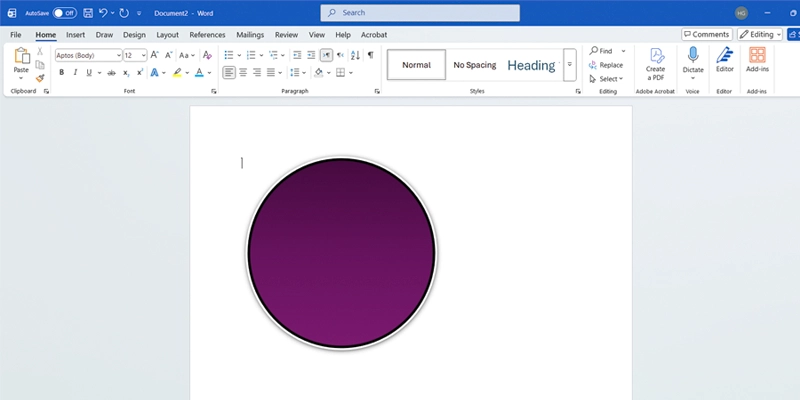Sort the selection with the A-Z icon

tap(353, 55)
